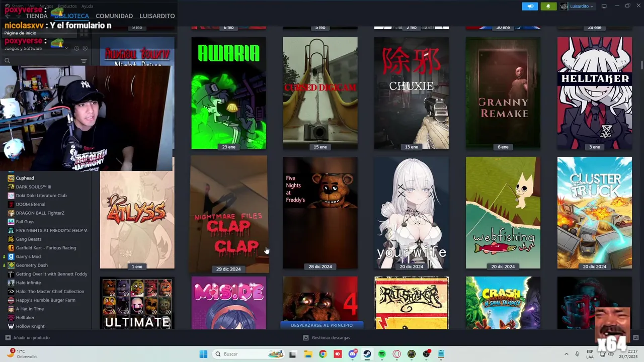Open Crash Bandicoot N. Sane Trilogy cover
The height and width of the screenshot is (362, 644).
click(x=503, y=303)
